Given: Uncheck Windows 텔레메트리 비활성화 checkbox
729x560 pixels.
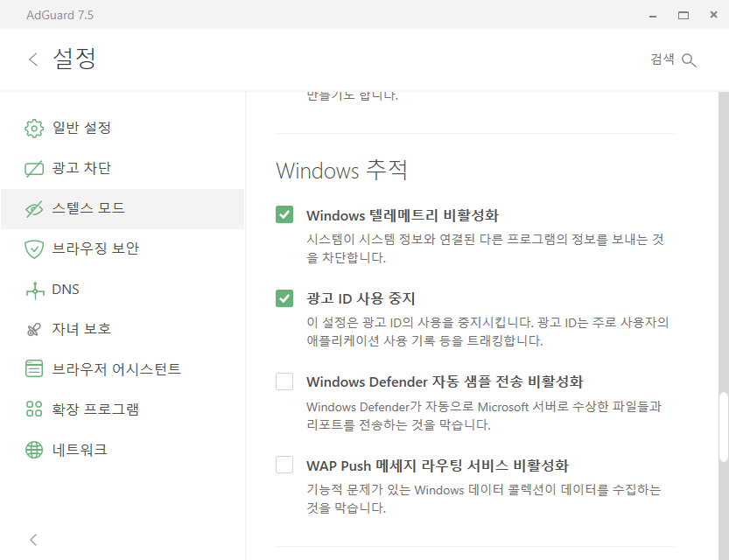Looking at the screenshot, I should pyautogui.click(x=284, y=214).
